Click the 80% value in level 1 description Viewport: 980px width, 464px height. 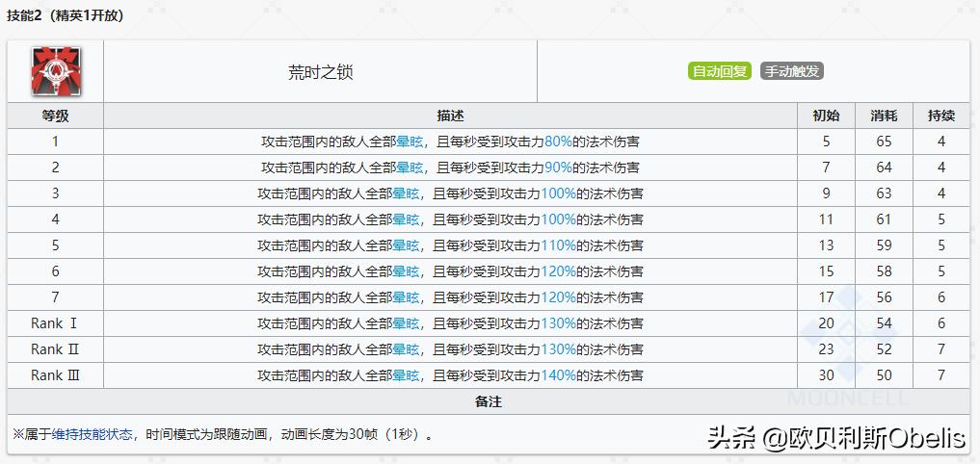(558, 142)
